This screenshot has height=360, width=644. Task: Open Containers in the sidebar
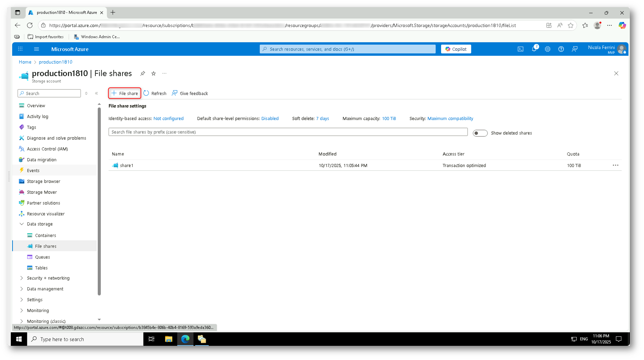pos(45,235)
